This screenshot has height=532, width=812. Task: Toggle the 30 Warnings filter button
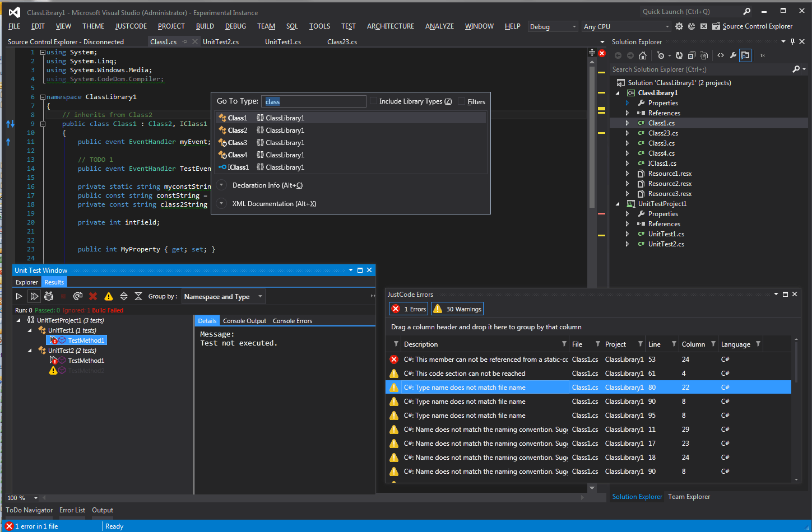[x=457, y=309]
